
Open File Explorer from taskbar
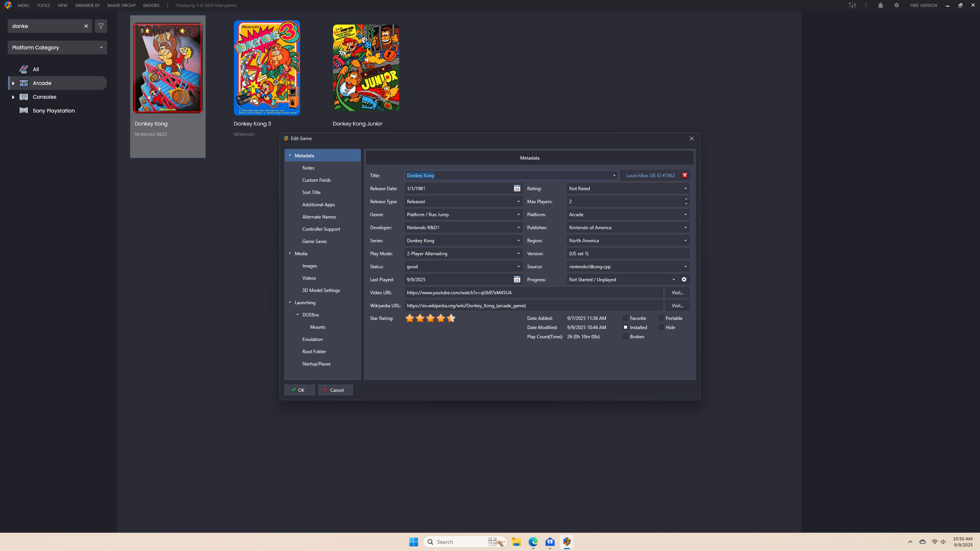[x=516, y=542]
